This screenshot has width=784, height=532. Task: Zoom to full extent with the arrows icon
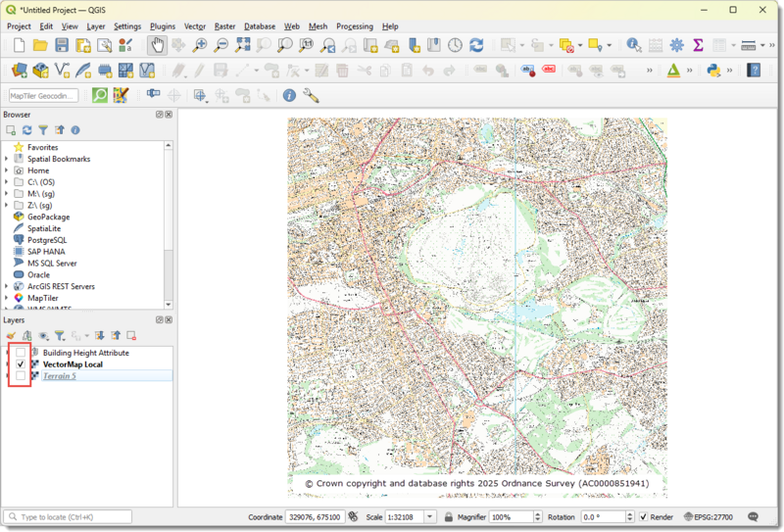(242, 45)
